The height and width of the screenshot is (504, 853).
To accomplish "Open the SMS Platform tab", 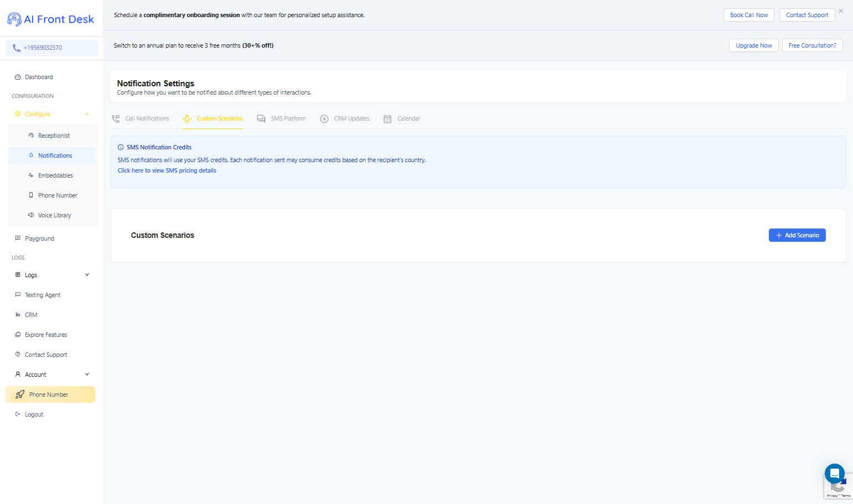I will 281,119.
